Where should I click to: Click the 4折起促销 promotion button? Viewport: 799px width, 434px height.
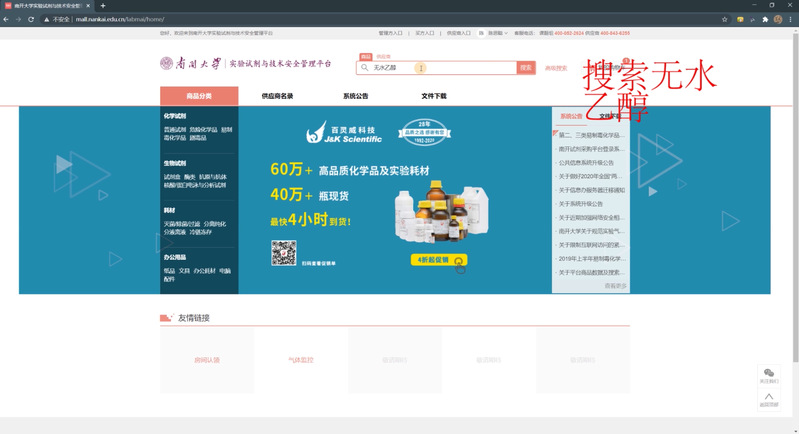pyautogui.click(x=437, y=260)
